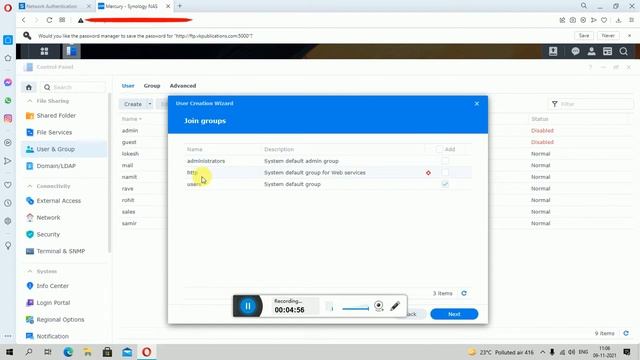The height and width of the screenshot is (360, 640).
Task: Open the Opera sidebar history clock icon
Action: point(8,203)
